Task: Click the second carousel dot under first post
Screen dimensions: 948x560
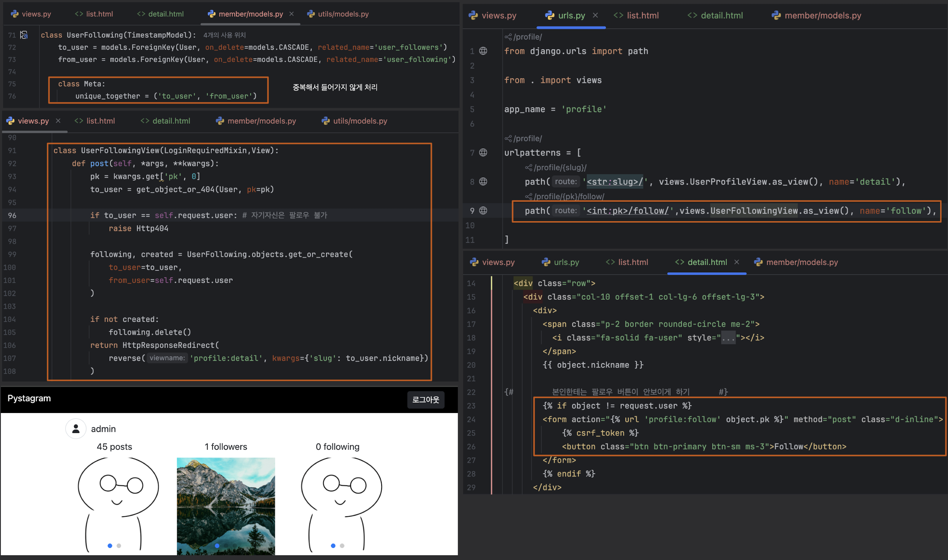Action: point(119,546)
